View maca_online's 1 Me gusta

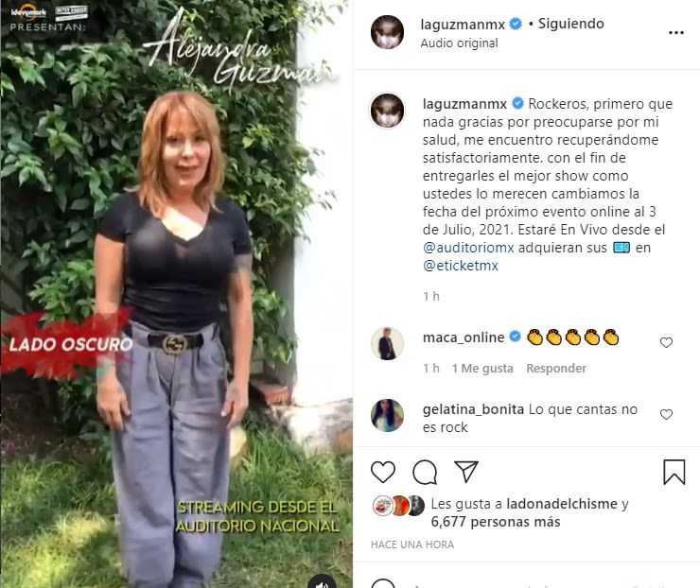click(x=482, y=368)
